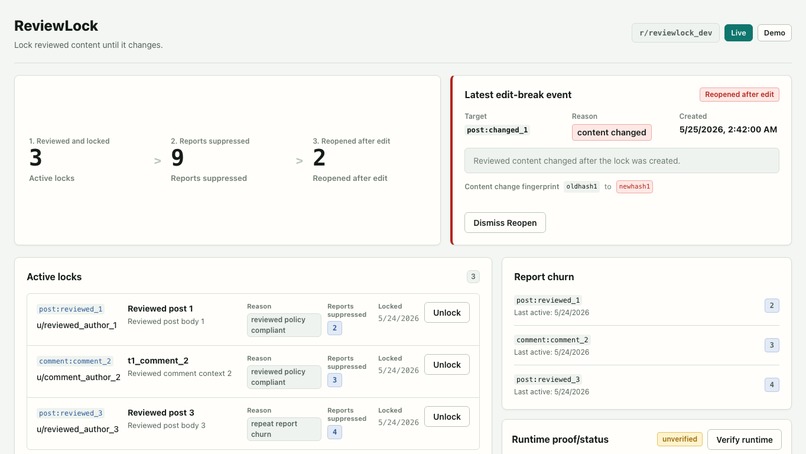Select the Active locks count of 3
This screenshot has height=454, width=806.
(x=35, y=158)
